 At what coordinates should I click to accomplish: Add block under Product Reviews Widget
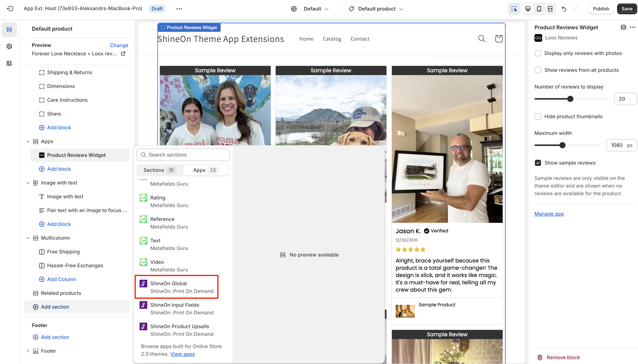point(55,169)
